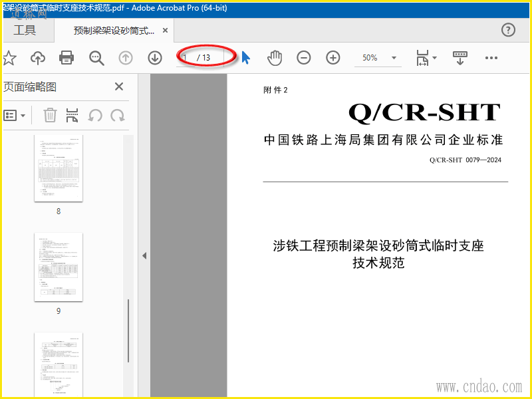Image resolution: width=532 pixels, height=399 pixels.
Task: Click the 技术规范 subtitle text
Action: 378,263
